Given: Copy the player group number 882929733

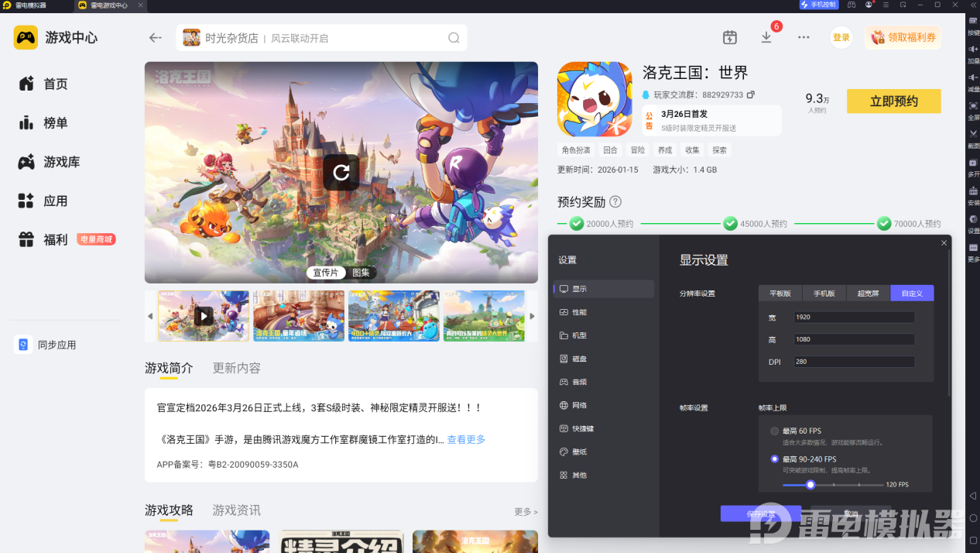Looking at the screenshot, I should (x=750, y=95).
